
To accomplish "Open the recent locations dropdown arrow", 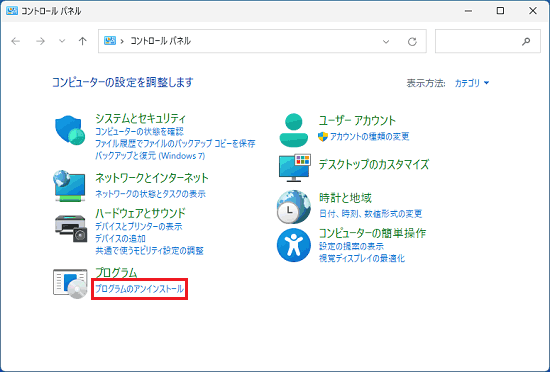I will point(62,41).
